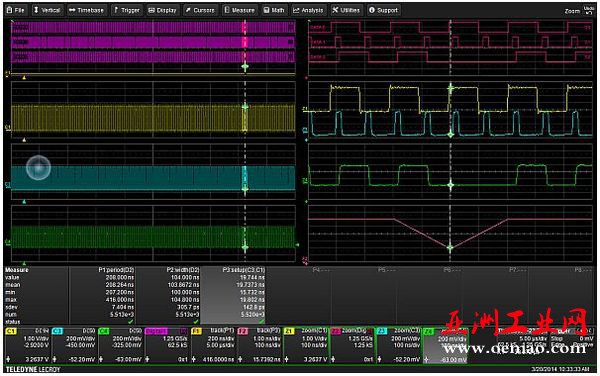Open the Trigger settings menu
600x376 pixels.
tap(127, 10)
